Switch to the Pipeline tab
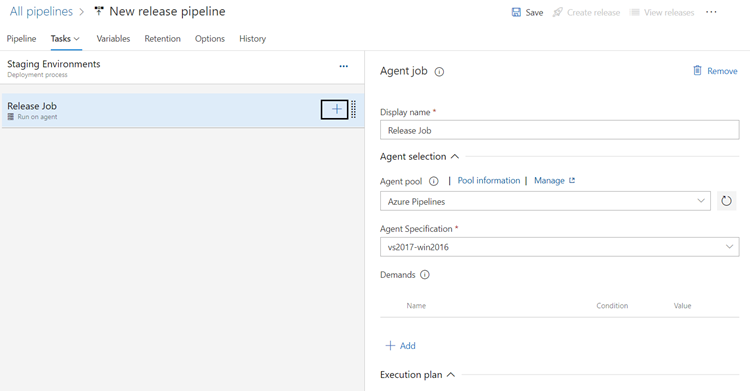The width and height of the screenshot is (750, 391). (x=21, y=39)
